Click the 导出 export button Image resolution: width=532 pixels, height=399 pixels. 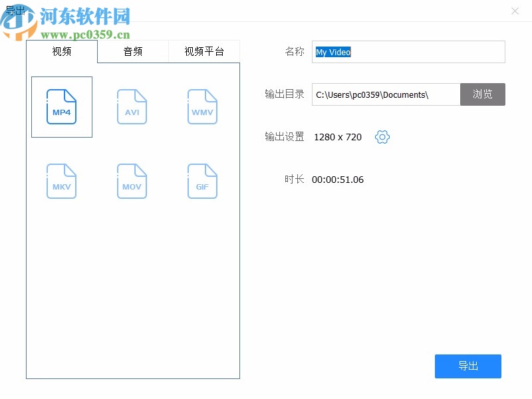(x=467, y=366)
